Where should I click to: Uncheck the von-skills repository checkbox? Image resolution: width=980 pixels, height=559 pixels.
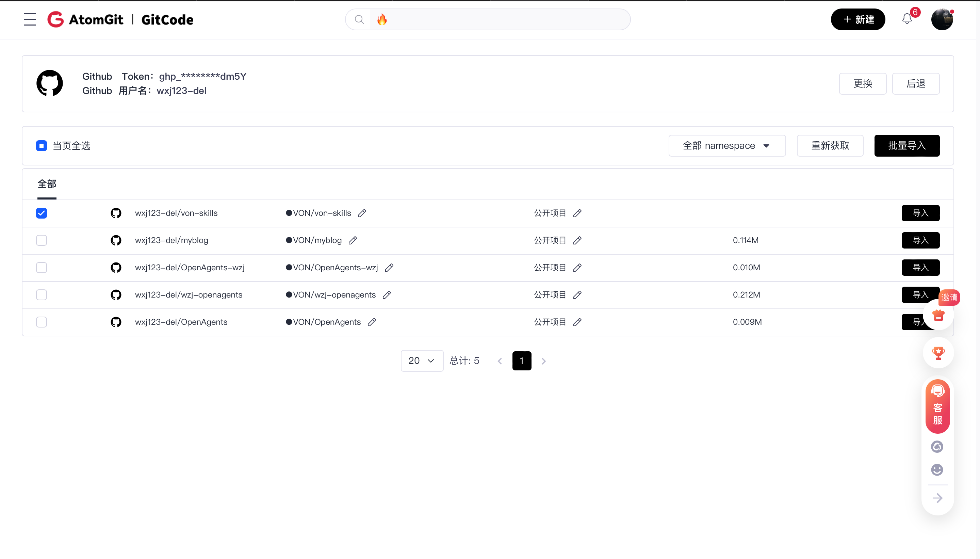(x=42, y=213)
